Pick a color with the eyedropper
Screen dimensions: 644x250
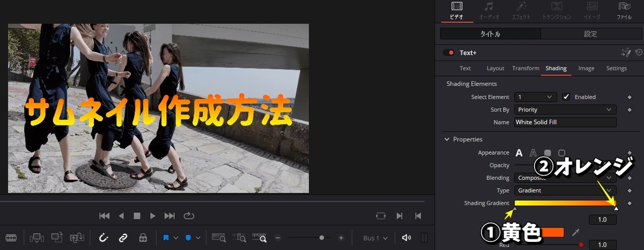576,232
